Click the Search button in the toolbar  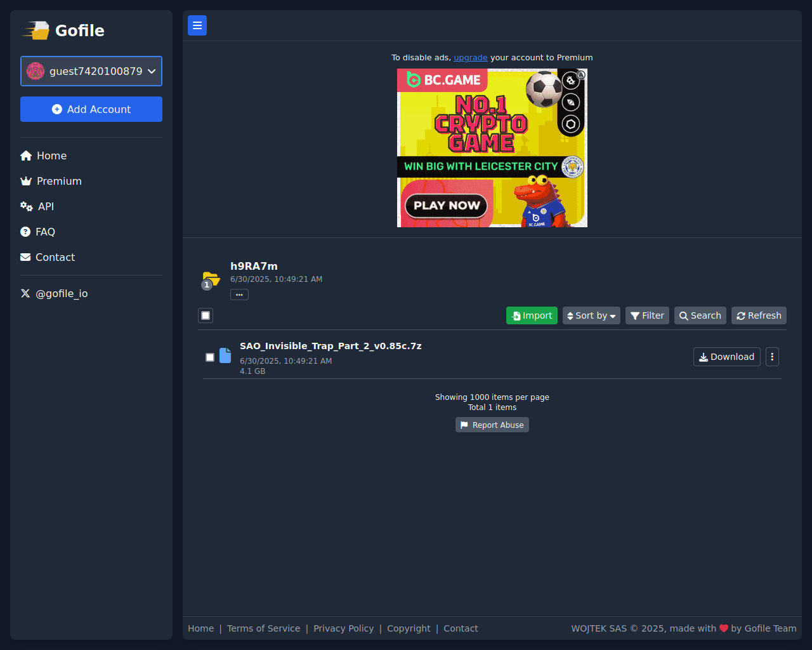pos(700,315)
